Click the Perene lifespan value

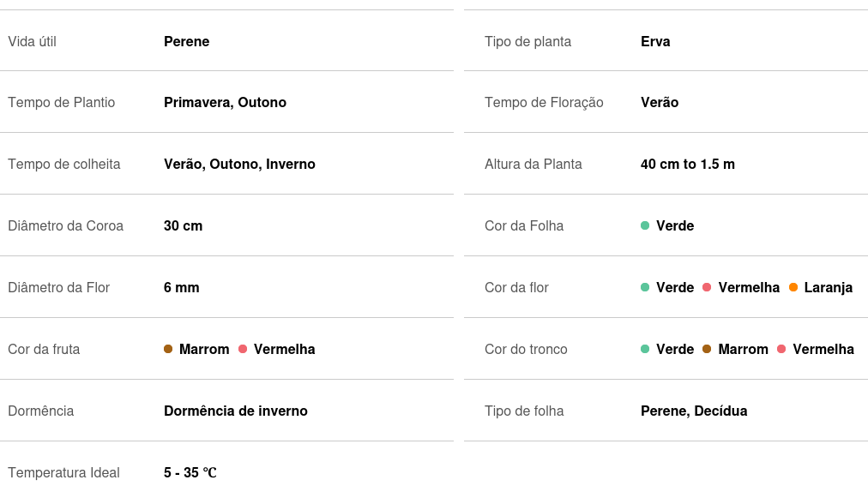(x=186, y=41)
